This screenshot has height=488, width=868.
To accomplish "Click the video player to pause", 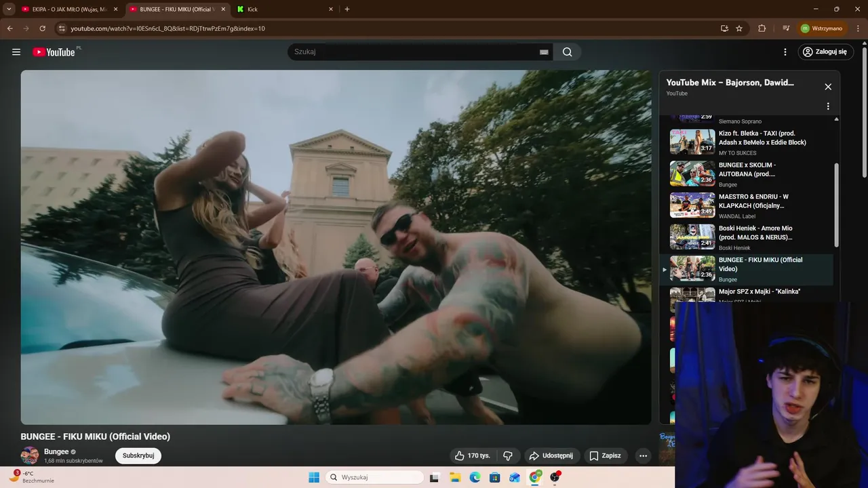I will point(336,247).
